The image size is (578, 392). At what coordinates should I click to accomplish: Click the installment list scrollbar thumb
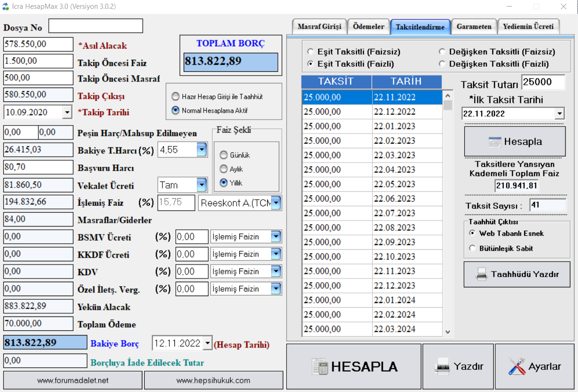click(x=448, y=105)
